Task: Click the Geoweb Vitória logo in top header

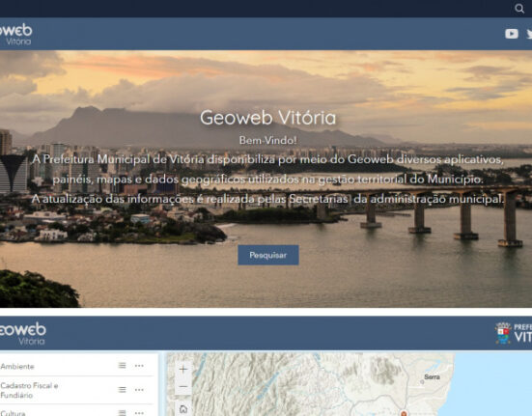Action: click(15, 34)
